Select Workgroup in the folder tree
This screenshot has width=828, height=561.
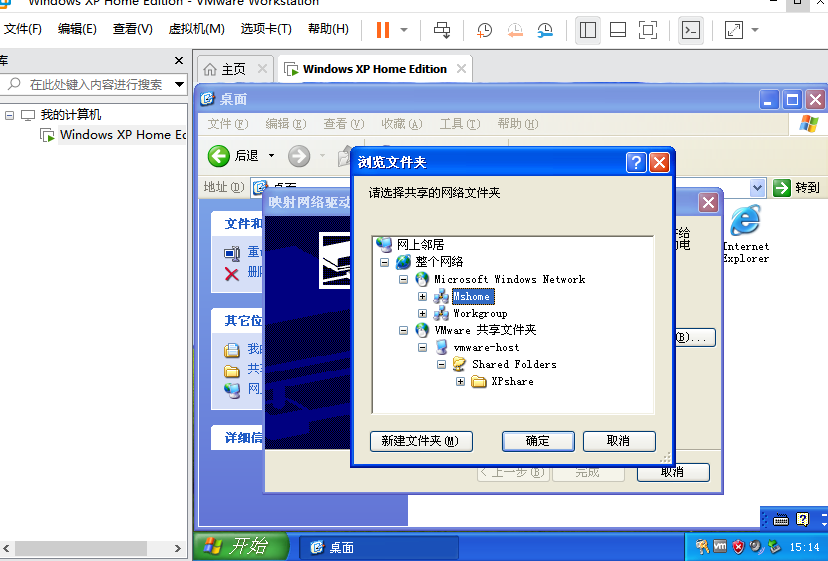pos(480,314)
